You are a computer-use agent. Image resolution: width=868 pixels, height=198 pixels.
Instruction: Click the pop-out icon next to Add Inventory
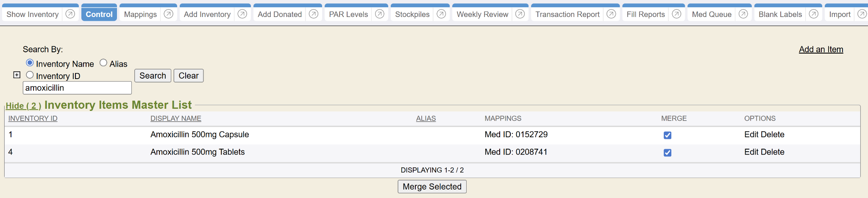pyautogui.click(x=242, y=14)
